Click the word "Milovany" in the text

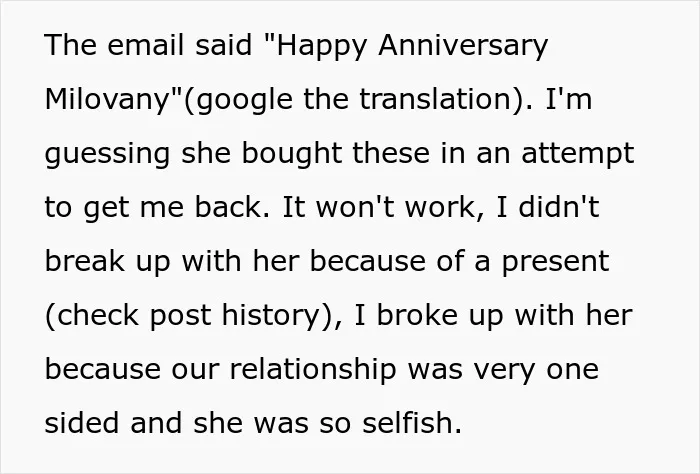click(x=106, y=99)
